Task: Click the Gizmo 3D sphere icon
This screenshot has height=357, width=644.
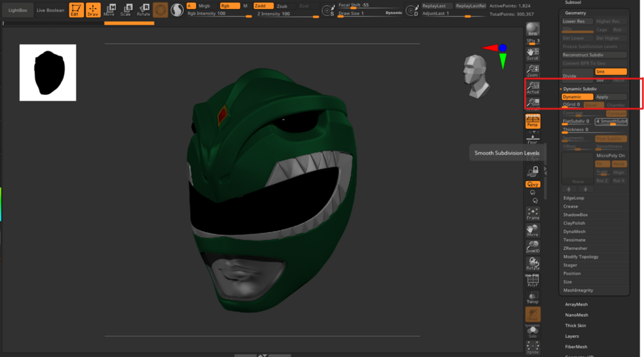Action: click(160, 10)
